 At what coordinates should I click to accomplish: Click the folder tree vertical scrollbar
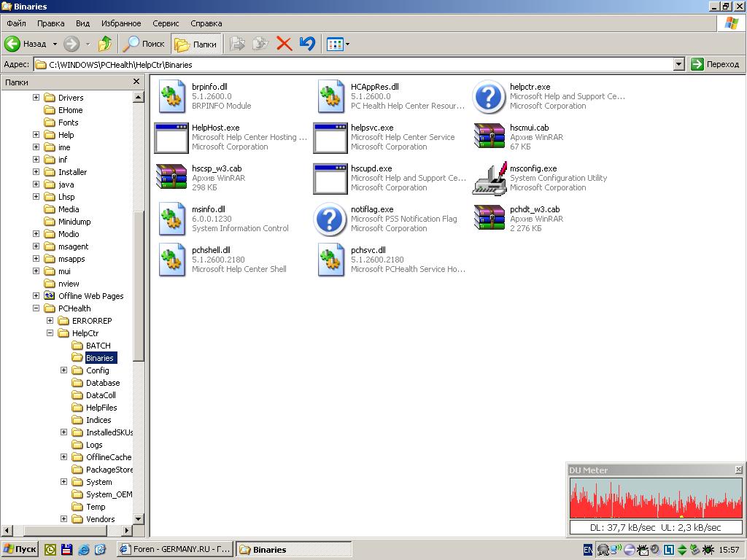(139, 437)
